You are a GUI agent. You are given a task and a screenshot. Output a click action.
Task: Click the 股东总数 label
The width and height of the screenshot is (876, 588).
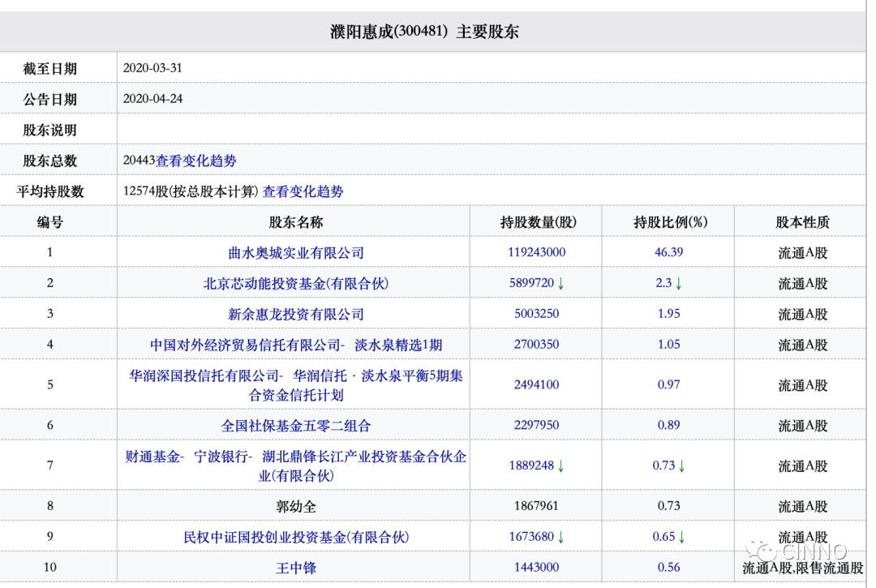click(x=49, y=161)
